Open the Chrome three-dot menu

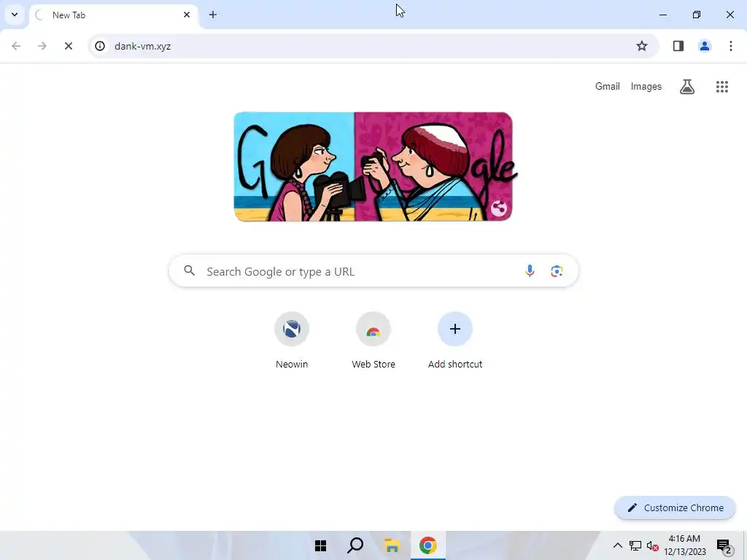coord(731,46)
